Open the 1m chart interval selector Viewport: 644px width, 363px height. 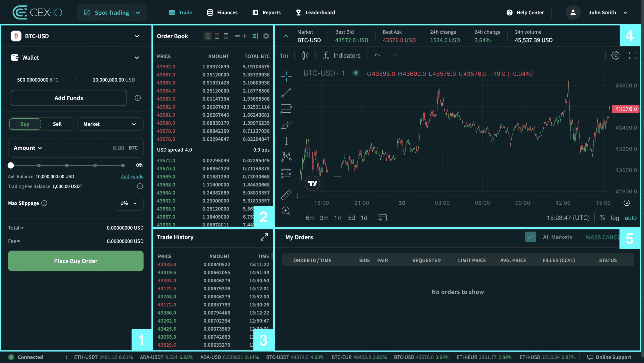284,56
